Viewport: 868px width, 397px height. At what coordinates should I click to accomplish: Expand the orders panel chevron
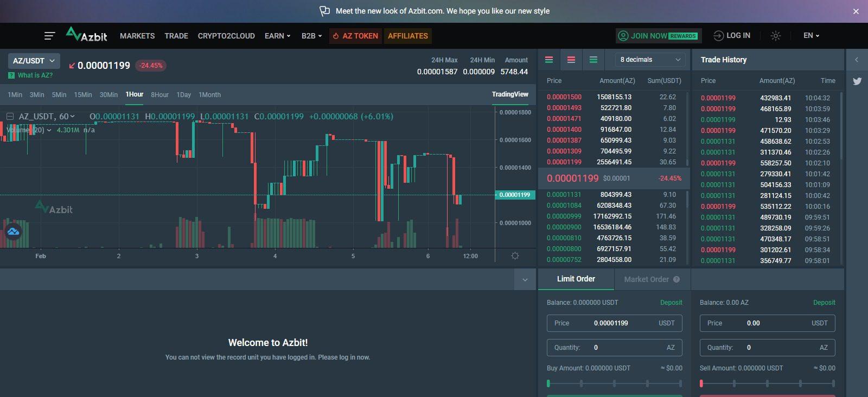pyautogui.click(x=525, y=280)
